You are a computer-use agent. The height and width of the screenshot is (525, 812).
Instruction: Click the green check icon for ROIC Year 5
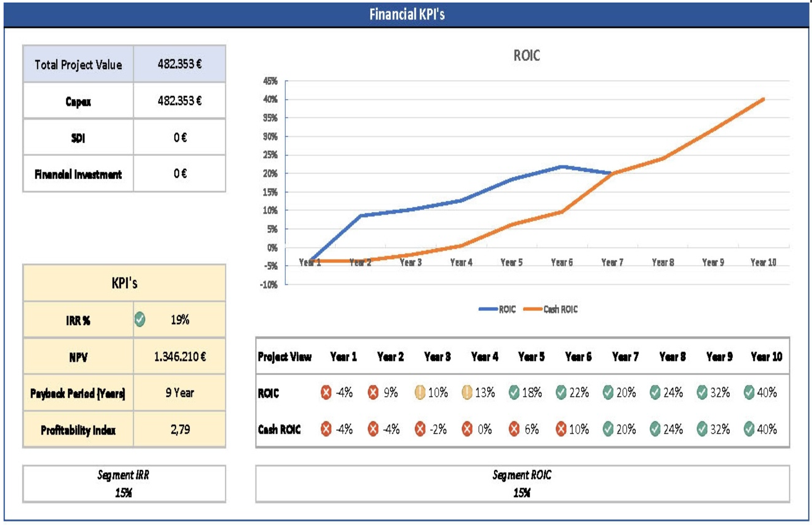tap(514, 392)
